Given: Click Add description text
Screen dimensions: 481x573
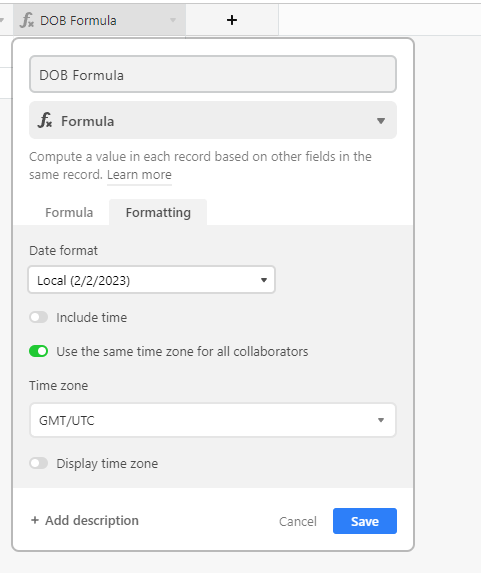Looking at the screenshot, I should (x=92, y=520).
